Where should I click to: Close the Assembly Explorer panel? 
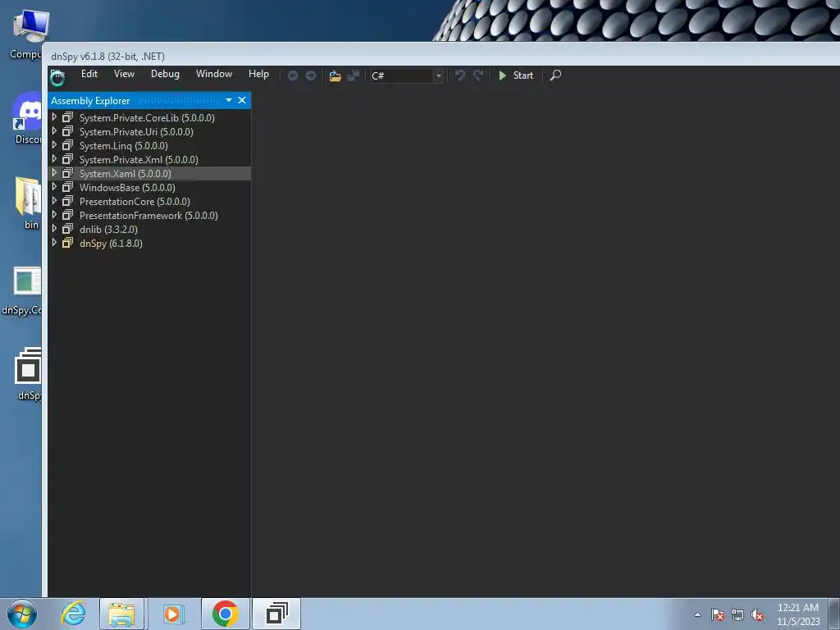242,100
